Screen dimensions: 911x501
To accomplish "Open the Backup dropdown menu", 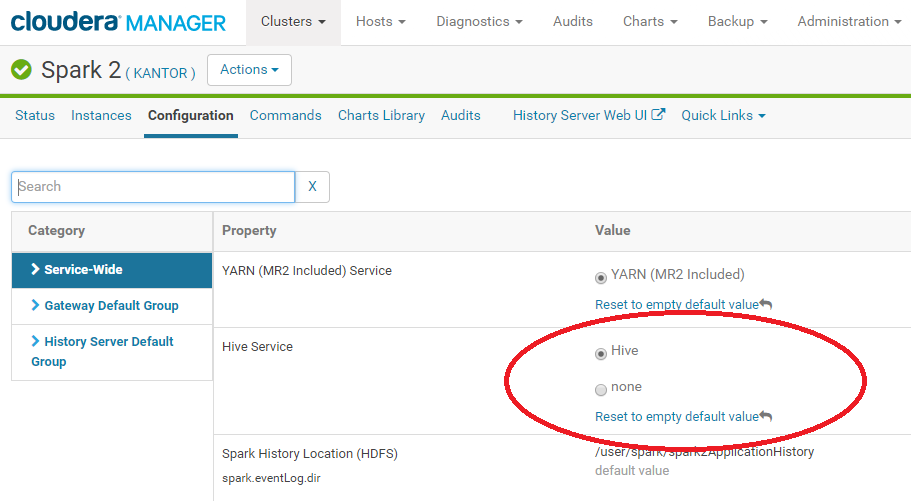I will point(737,22).
